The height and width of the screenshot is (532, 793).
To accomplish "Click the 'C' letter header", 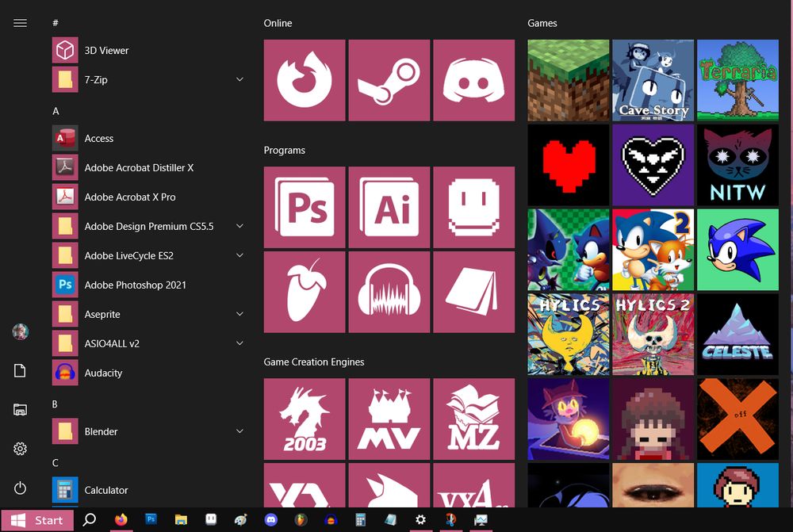I will point(56,463).
